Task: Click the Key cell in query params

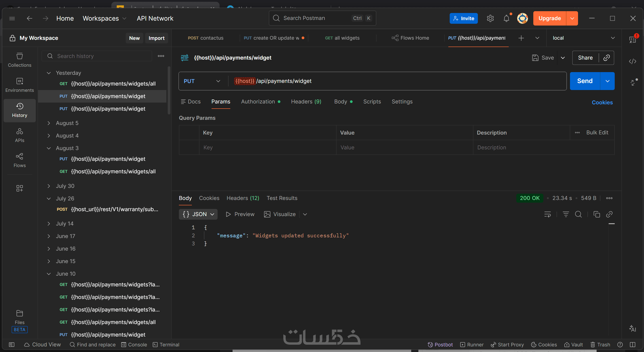Action: pyautogui.click(x=267, y=148)
